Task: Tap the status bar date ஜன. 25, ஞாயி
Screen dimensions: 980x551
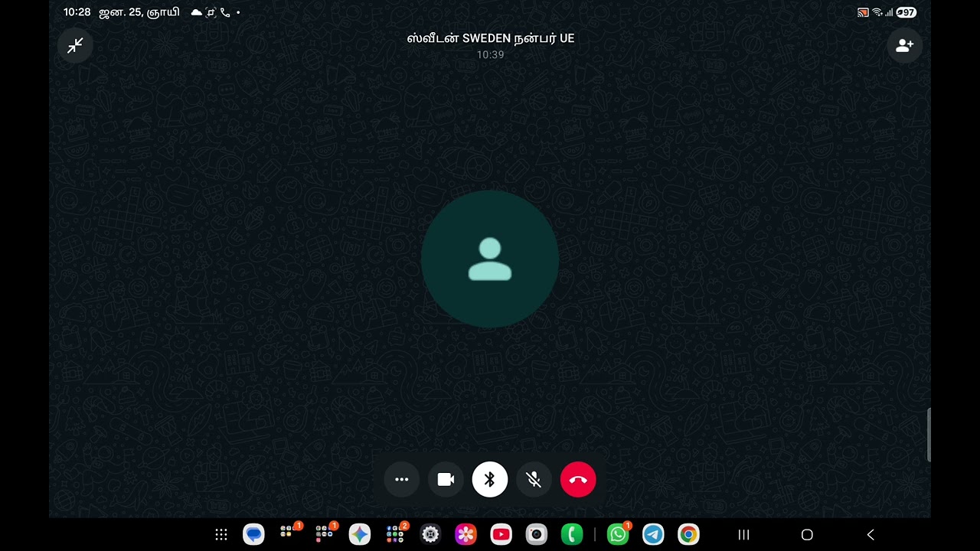Action: coord(139,12)
